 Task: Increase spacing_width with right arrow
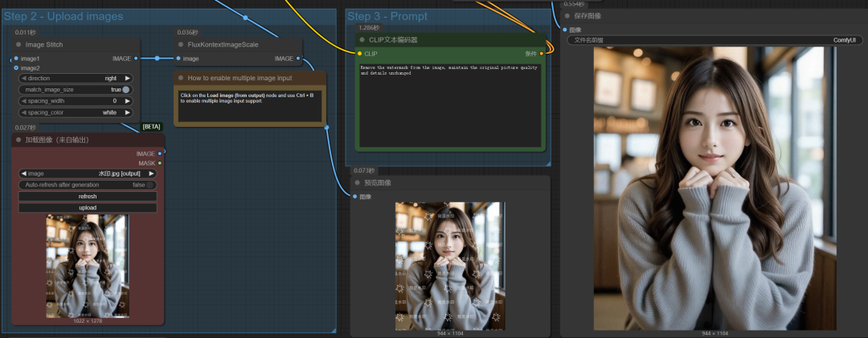(x=127, y=101)
